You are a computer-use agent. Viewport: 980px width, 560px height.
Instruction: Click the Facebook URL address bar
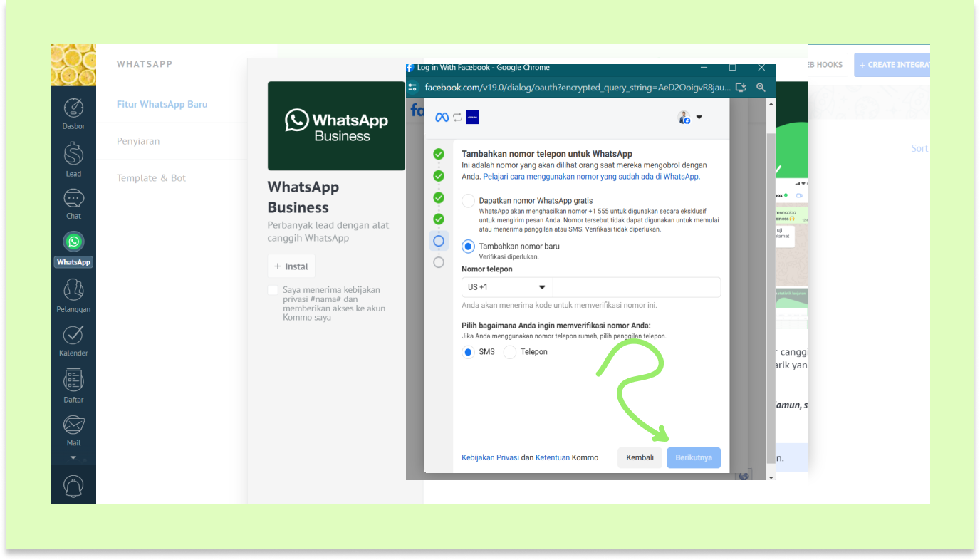[x=578, y=87]
